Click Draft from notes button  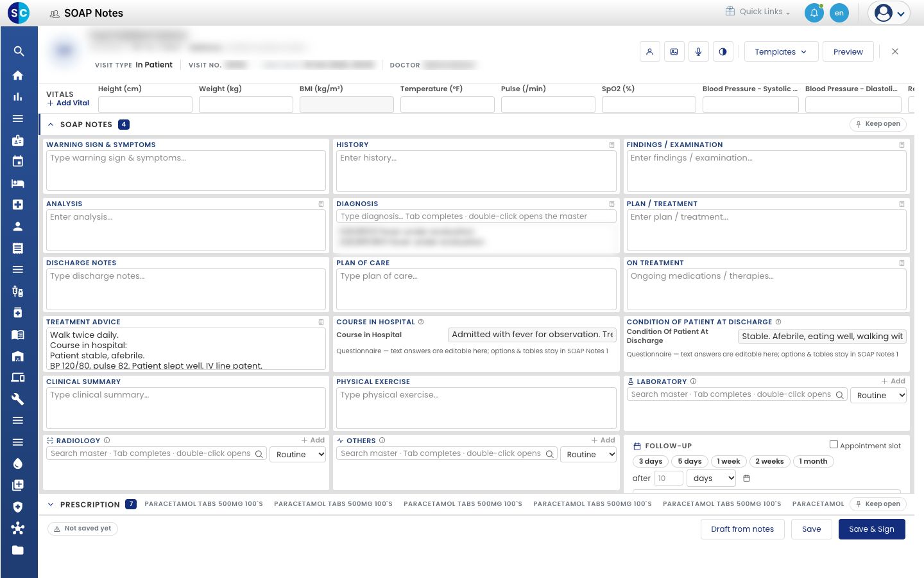(x=742, y=529)
